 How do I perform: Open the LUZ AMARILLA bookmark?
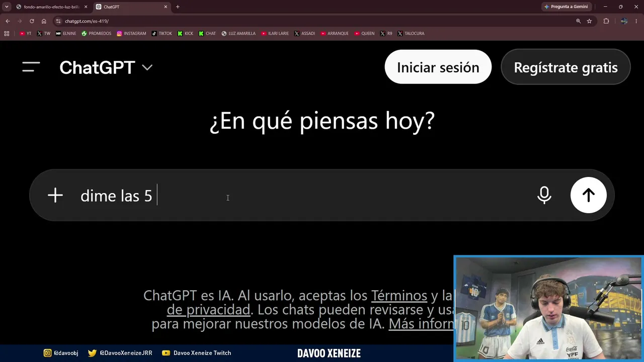click(x=238, y=34)
